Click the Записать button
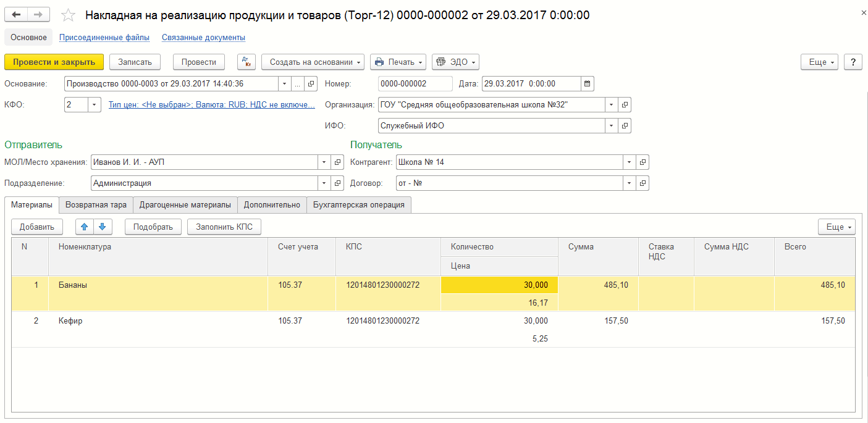The image size is (868, 423). [135, 62]
